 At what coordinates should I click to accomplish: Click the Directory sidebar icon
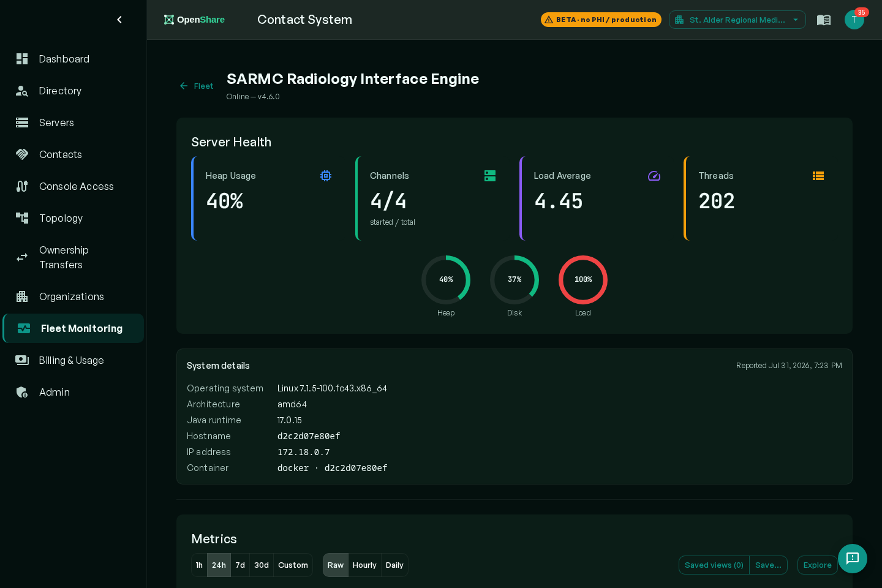tap(22, 91)
